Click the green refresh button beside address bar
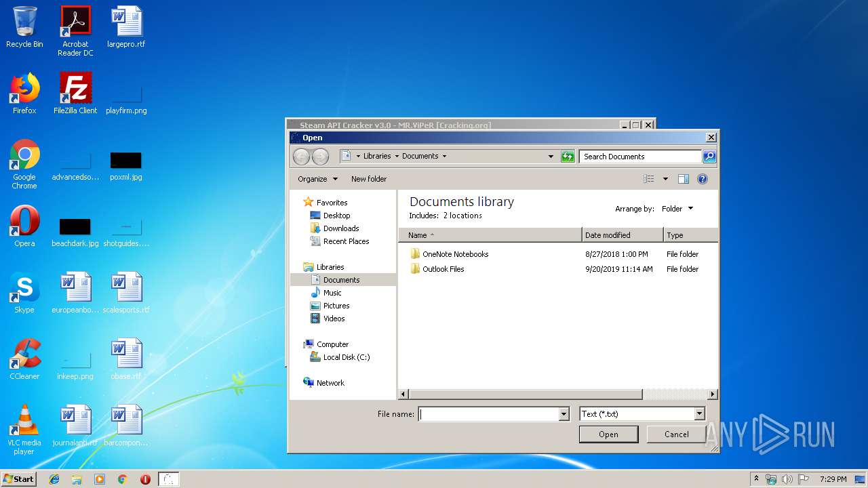 (x=568, y=157)
